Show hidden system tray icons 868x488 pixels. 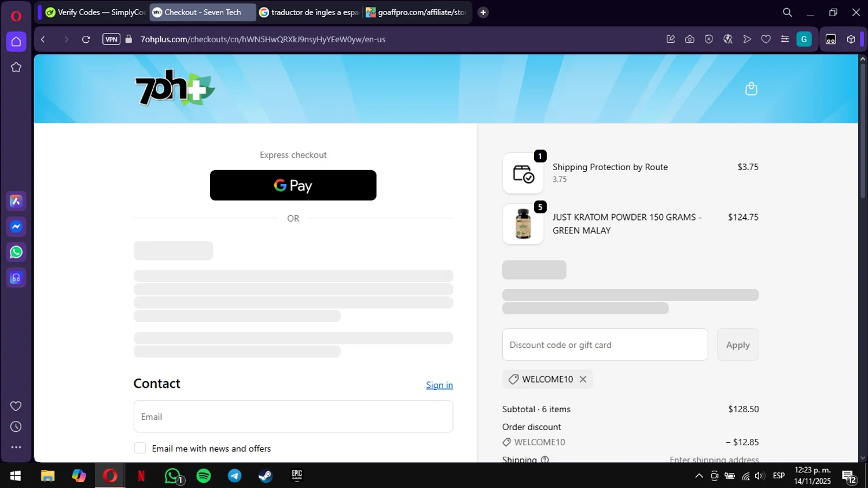699,476
